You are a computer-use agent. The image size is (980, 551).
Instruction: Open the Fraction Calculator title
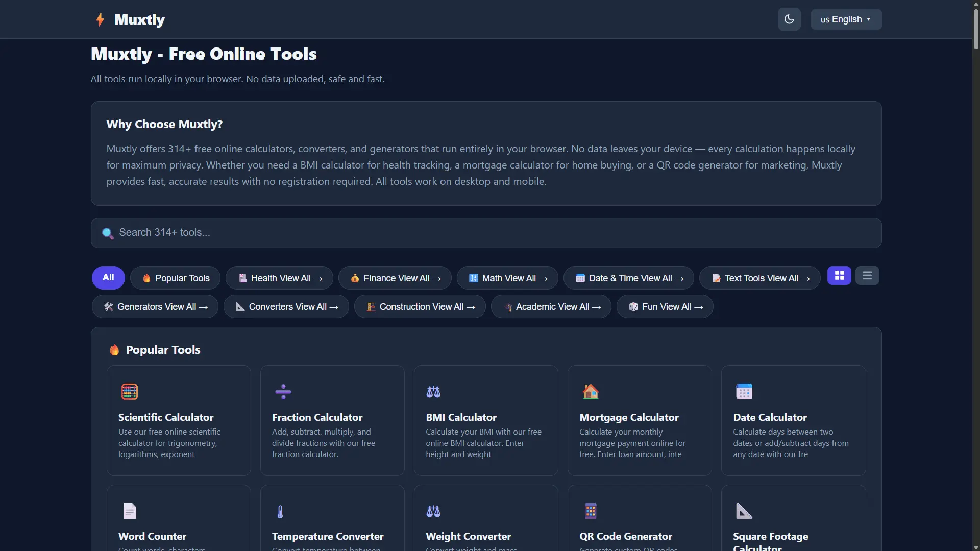[x=317, y=417]
